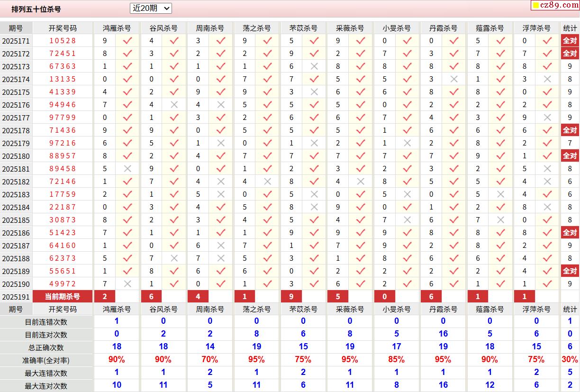Click the 全对 badge in row 2025171
Viewport: 580px width, 392px height.
click(x=570, y=41)
